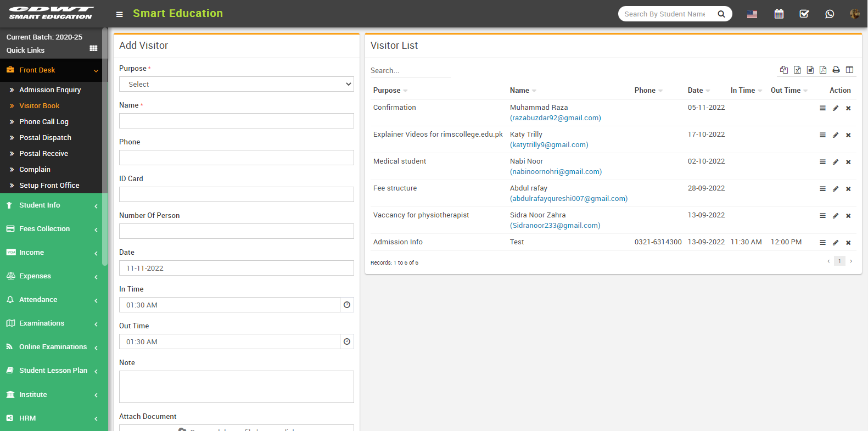This screenshot has width=868, height=431.
Task: Open Setup Front Office page
Action: pyautogui.click(x=49, y=185)
